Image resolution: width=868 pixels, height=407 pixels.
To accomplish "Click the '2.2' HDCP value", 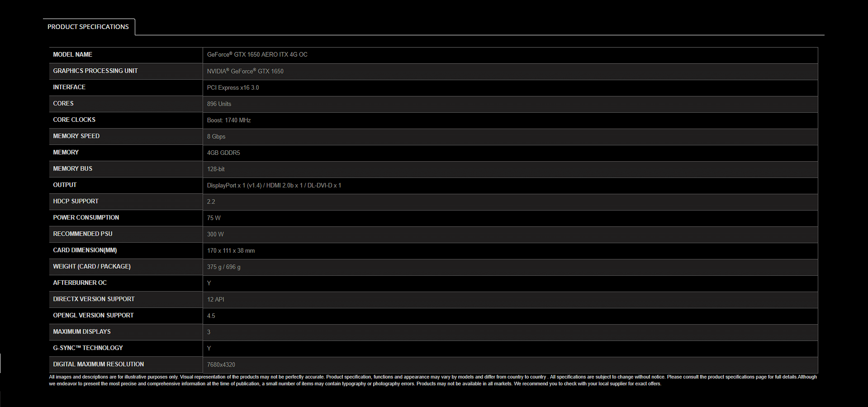I will tap(211, 201).
